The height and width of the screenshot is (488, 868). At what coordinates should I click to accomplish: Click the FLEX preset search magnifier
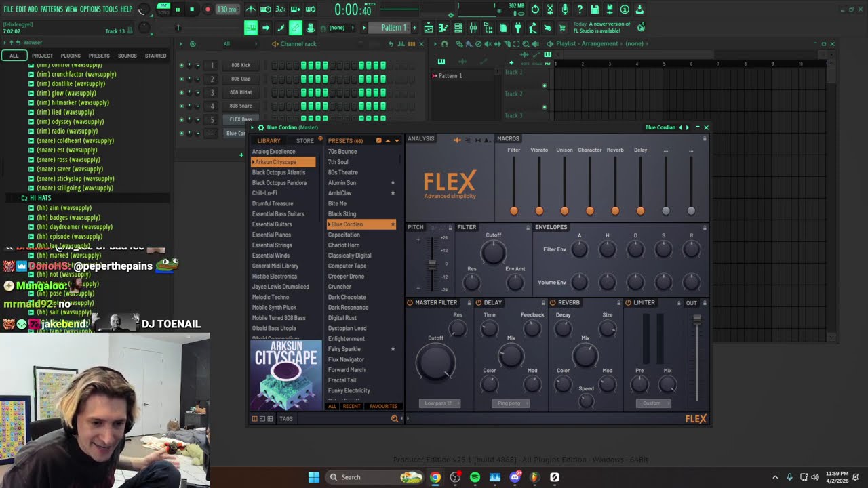pyautogui.click(x=394, y=419)
